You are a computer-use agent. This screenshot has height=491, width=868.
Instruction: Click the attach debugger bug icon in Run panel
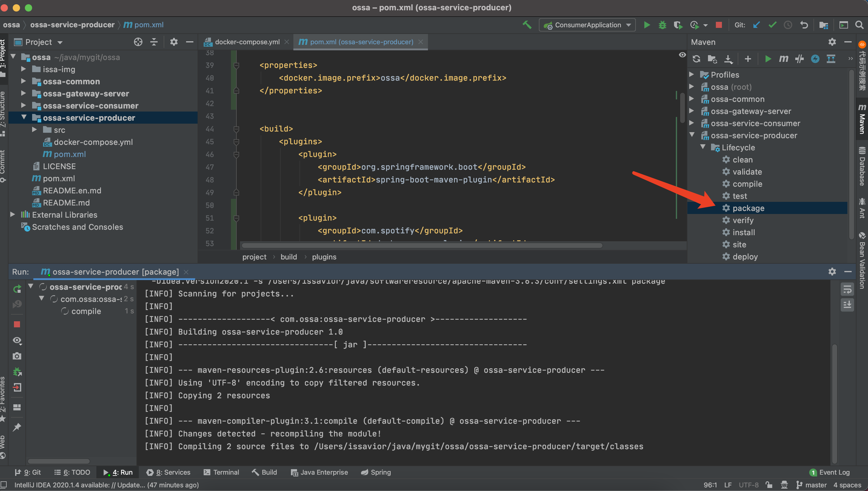17,372
